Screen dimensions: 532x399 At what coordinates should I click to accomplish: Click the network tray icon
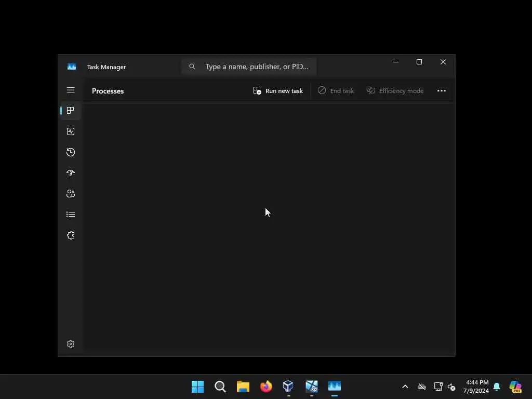(438, 387)
